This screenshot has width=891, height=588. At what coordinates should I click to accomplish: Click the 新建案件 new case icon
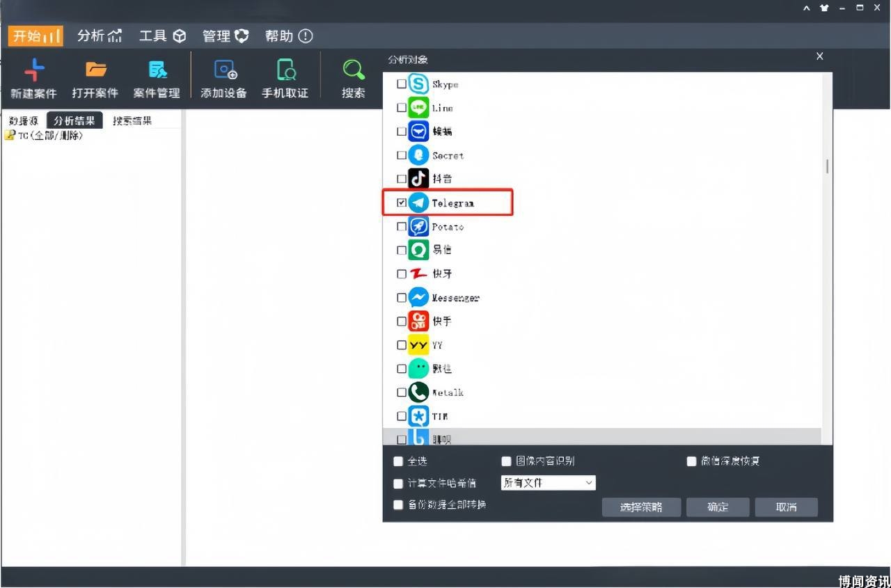(33, 70)
